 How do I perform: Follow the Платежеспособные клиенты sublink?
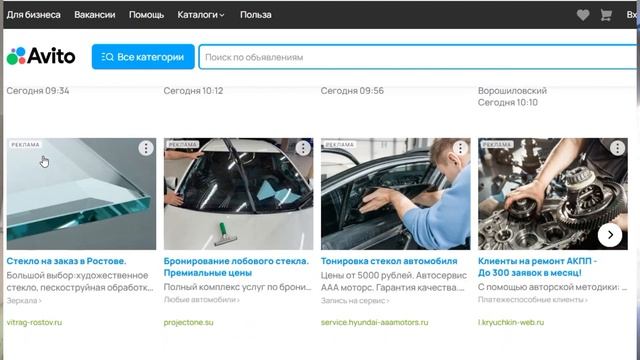tap(533, 300)
